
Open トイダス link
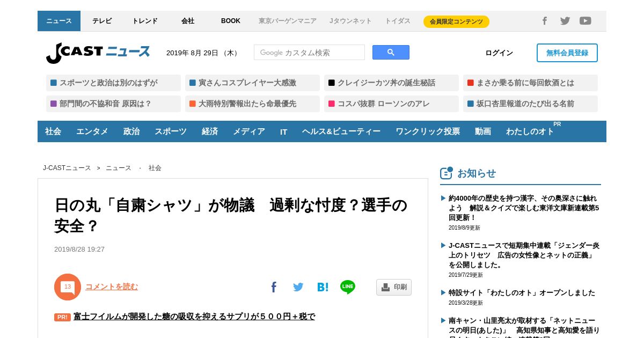[x=398, y=21]
